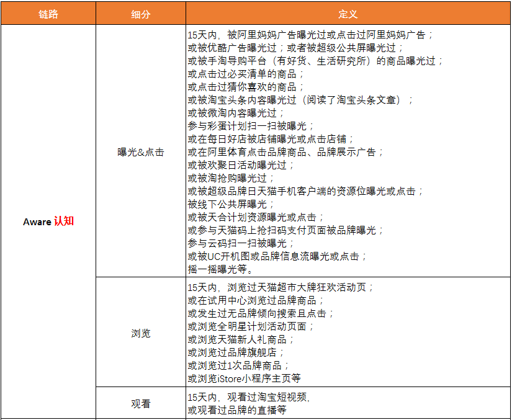Viewport: 512px width, 420px height.
Task: Click line about 天猫码上抢扫码支付页面
Action: pyautogui.click(x=285, y=231)
